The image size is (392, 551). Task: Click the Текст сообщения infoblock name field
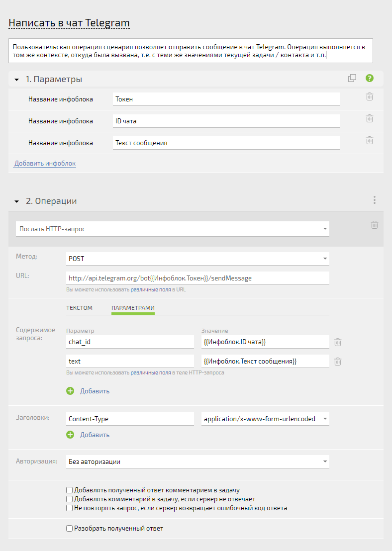point(226,143)
